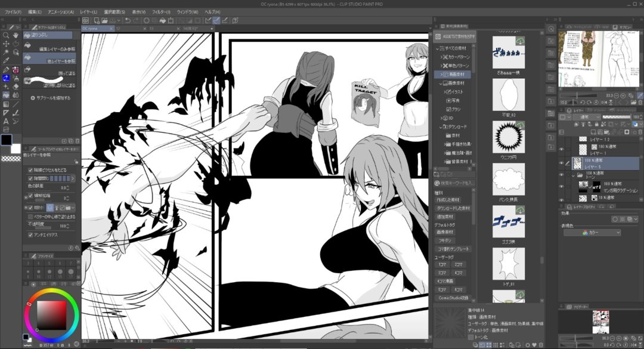Select the Hand move-view tool

pos(16,35)
